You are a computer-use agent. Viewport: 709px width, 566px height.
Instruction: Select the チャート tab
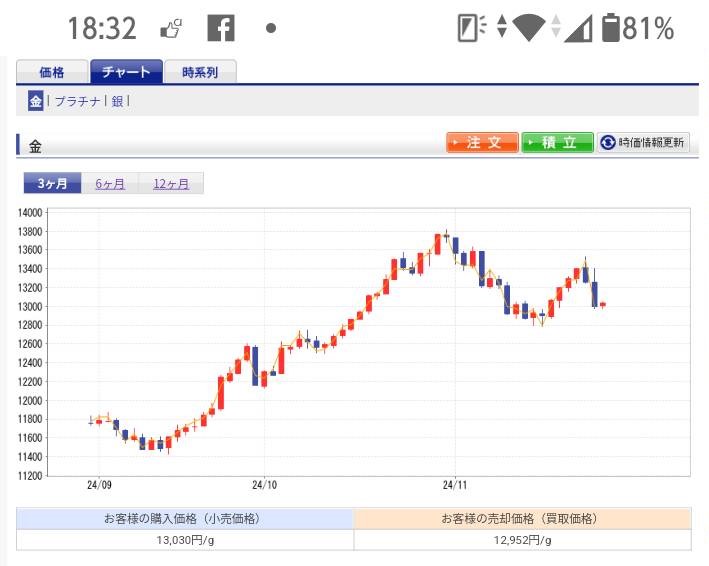click(x=125, y=72)
